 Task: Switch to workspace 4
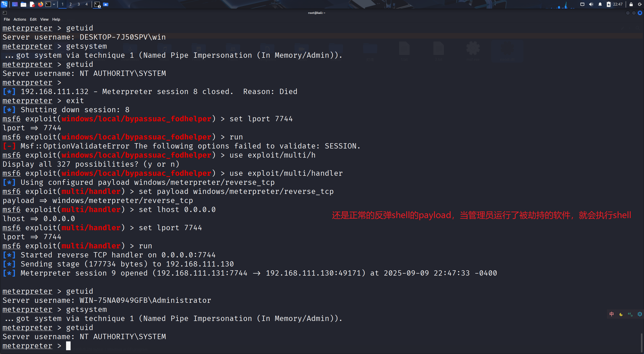86,4
